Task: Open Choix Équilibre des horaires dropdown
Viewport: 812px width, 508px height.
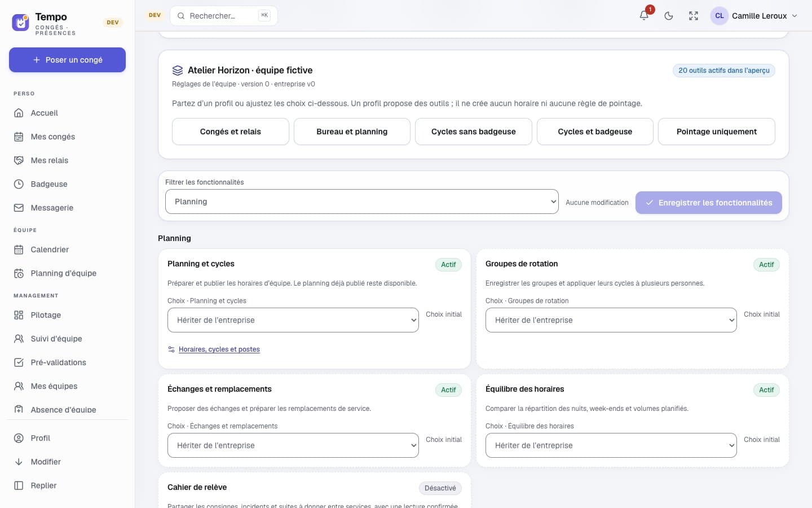Action: point(611,445)
